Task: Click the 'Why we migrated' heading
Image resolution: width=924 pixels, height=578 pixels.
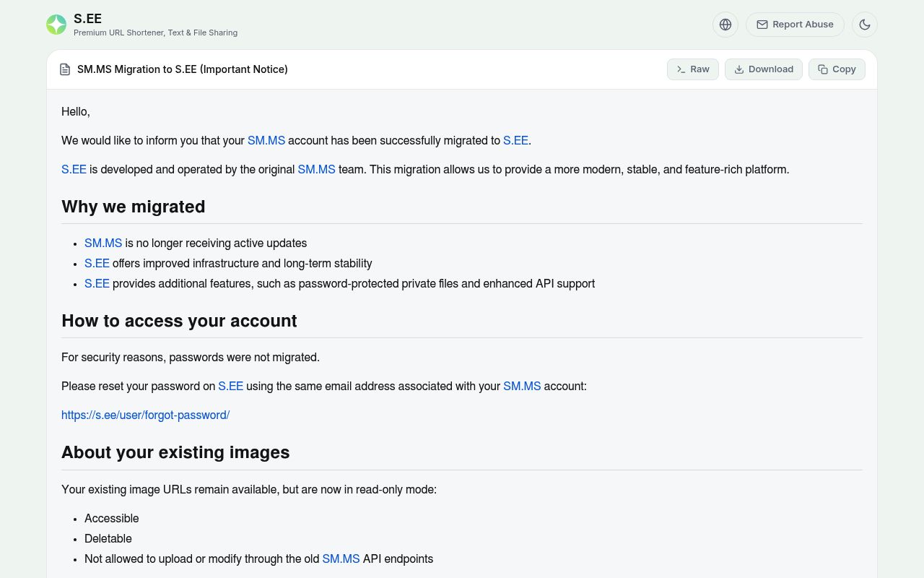Action: coord(134,207)
